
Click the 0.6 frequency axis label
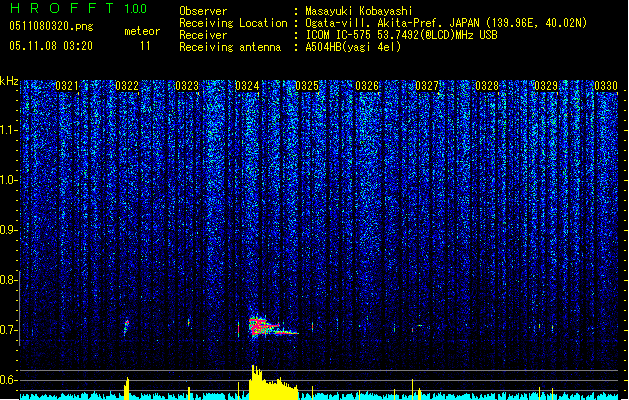[x=9, y=380]
